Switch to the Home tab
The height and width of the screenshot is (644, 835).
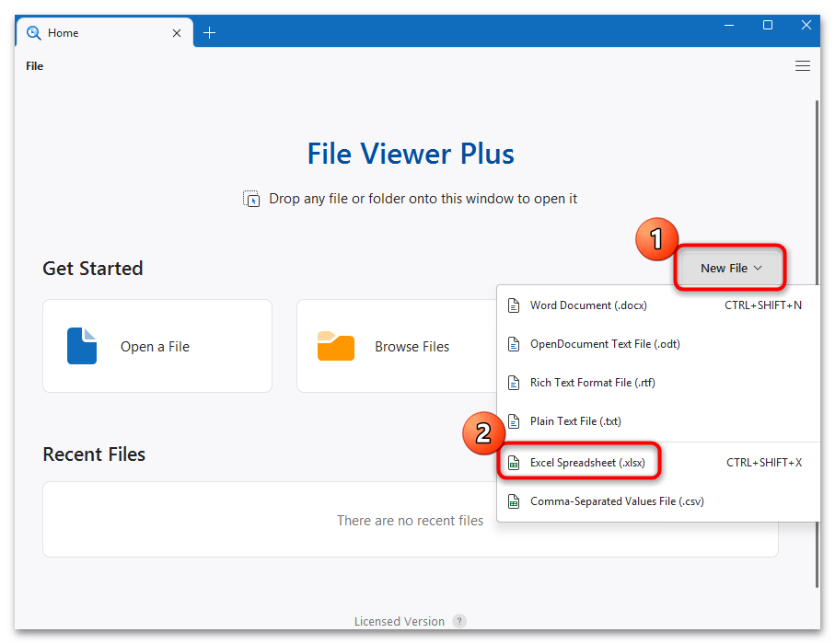tap(64, 32)
